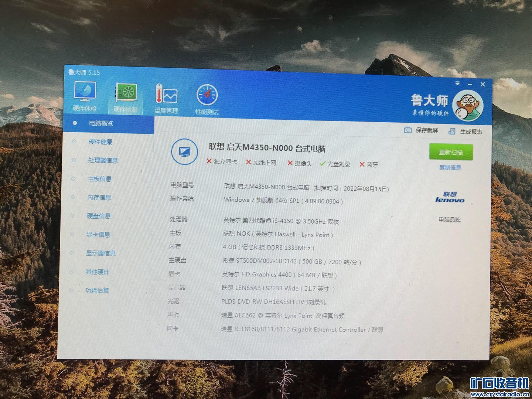Click the camera icon for 保存截屏
This screenshot has width=532, height=399.
(407, 130)
